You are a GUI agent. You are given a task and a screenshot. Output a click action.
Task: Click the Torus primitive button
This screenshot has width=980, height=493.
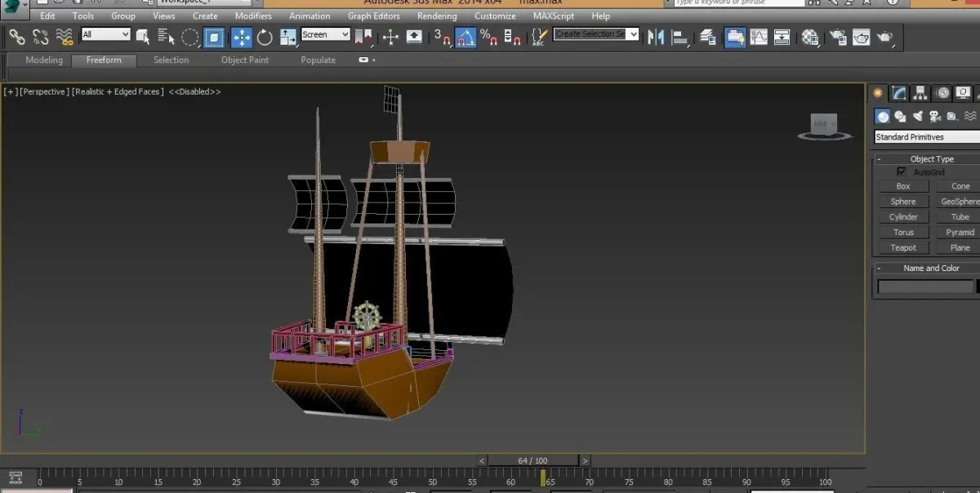click(x=903, y=233)
